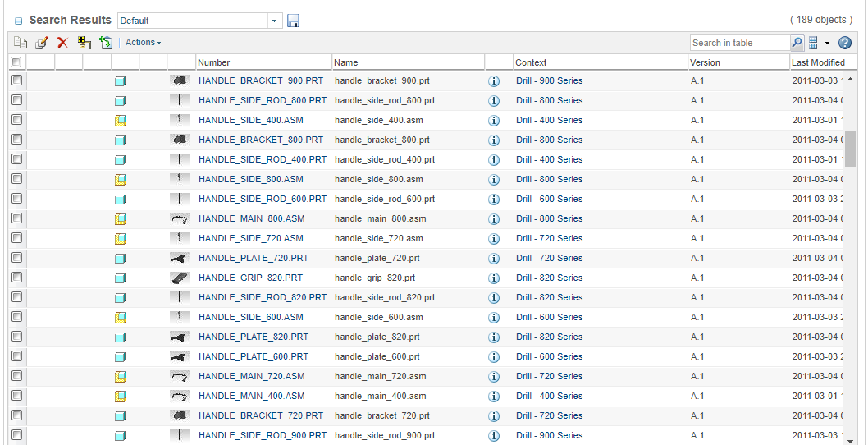
Task: Check the box for HANDLE_BRACKET_720.PRT
Action: pyautogui.click(x=16, y=415)
